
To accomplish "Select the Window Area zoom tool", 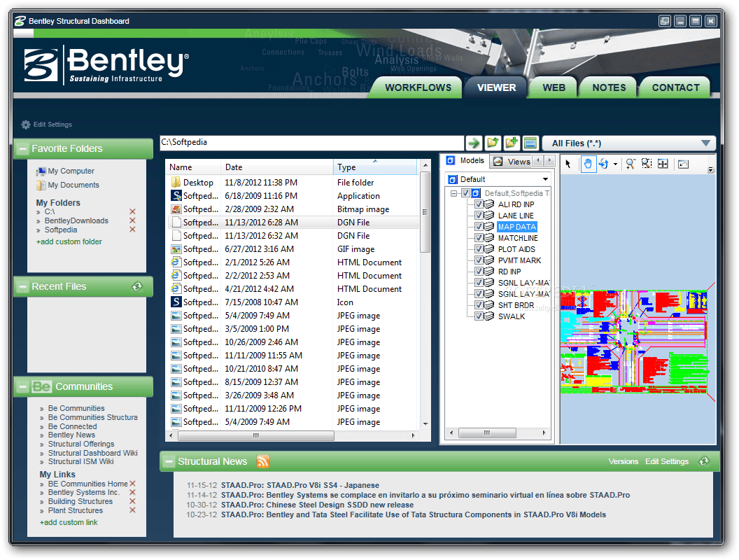I will tap(645, 164).
